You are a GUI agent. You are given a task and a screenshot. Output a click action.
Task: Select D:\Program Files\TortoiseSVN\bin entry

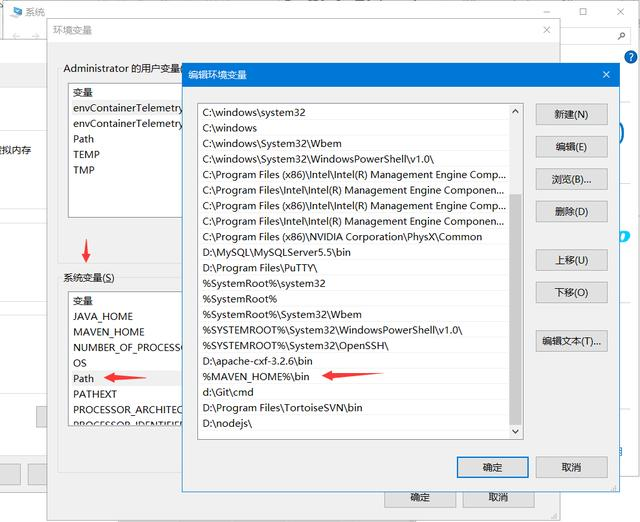tap(353, 408)
